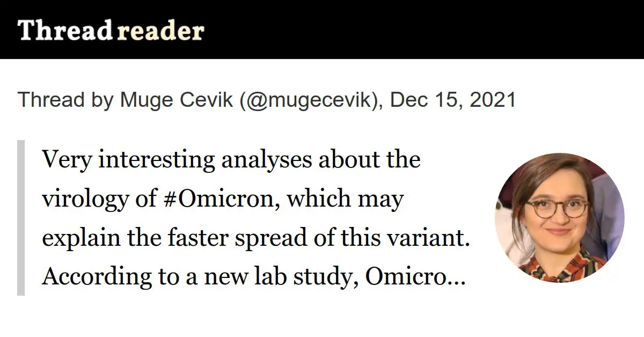Click the word "Thread" in the header logo
This screenshot has width=644, height=337.
tap(64, 31)
